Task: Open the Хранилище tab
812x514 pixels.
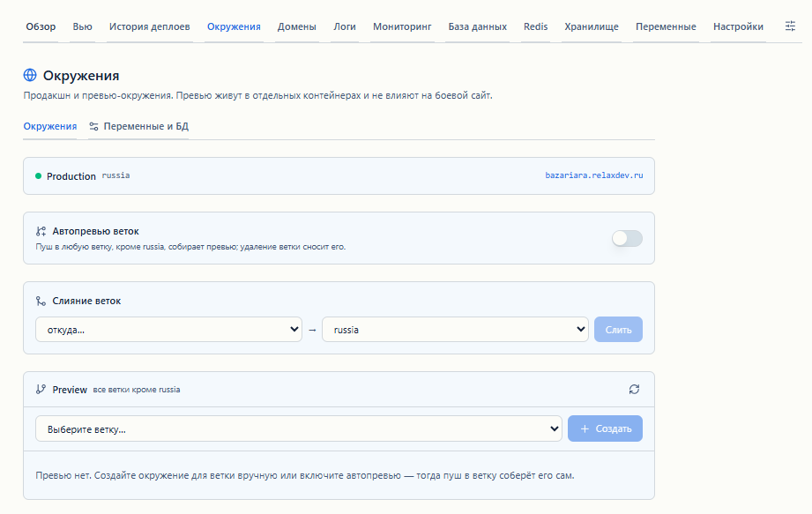Action: (592, 26)
